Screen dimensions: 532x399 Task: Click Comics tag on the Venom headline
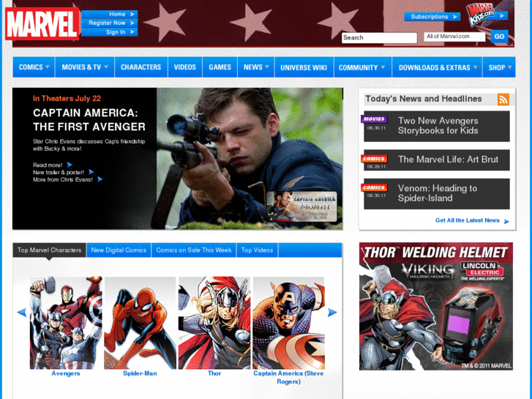[x=374, y=187]
